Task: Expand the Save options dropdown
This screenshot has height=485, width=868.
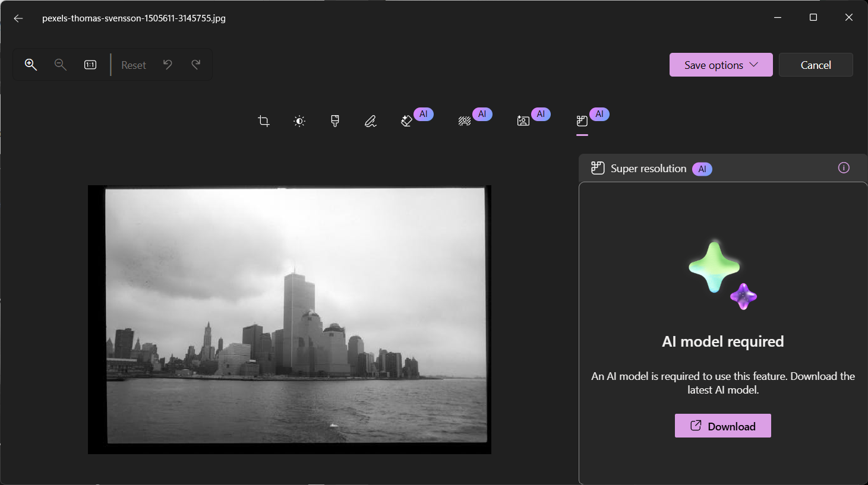Action: [721, 65]
